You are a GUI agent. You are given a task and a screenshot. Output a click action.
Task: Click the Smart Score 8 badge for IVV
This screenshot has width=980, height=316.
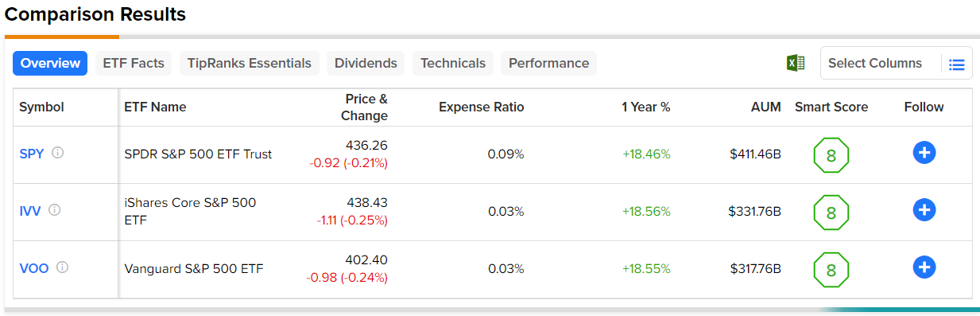click(831, 213)
